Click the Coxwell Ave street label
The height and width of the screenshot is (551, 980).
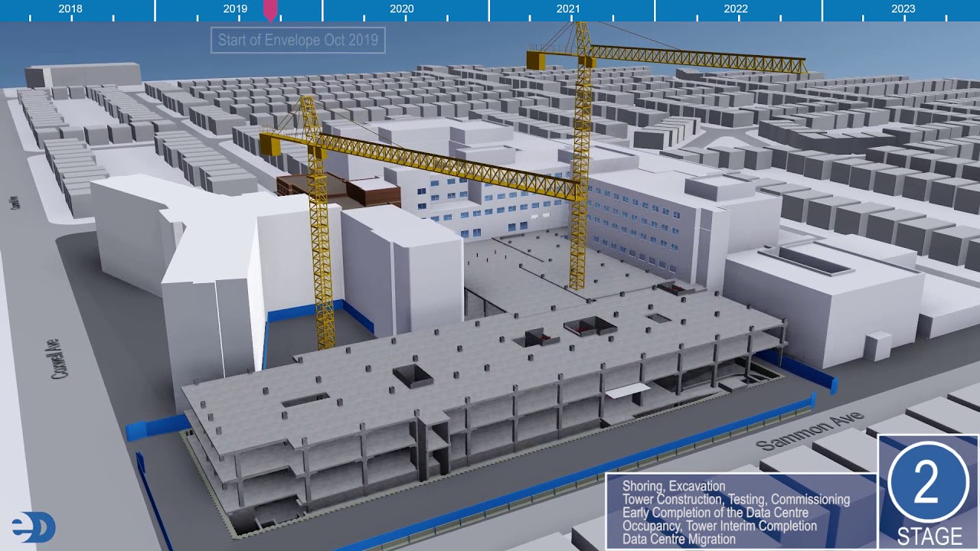(55, 360)
